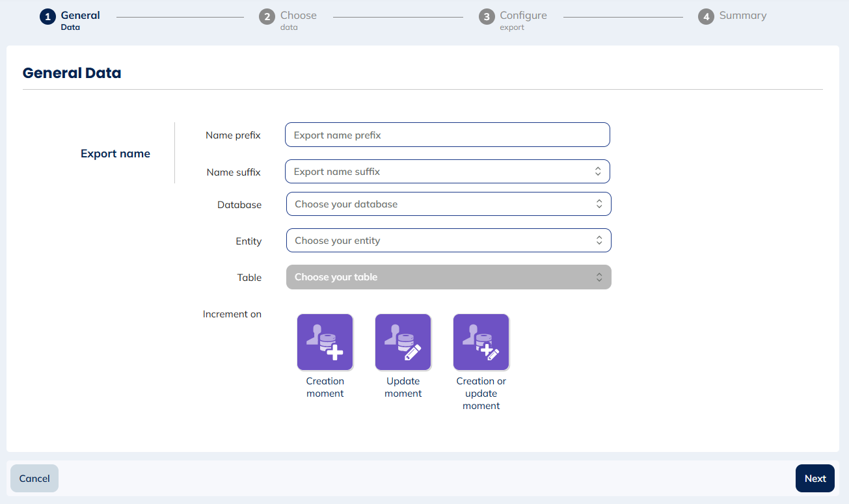Click the step 2 Choose data circle
The height and width of the screenshot is (504, 849).
267,16
